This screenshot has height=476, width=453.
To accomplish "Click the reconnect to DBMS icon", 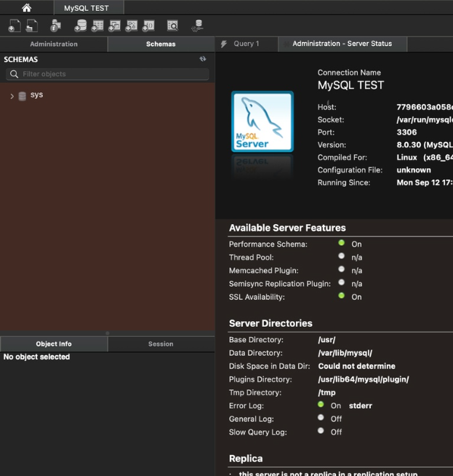I will 196,26.
